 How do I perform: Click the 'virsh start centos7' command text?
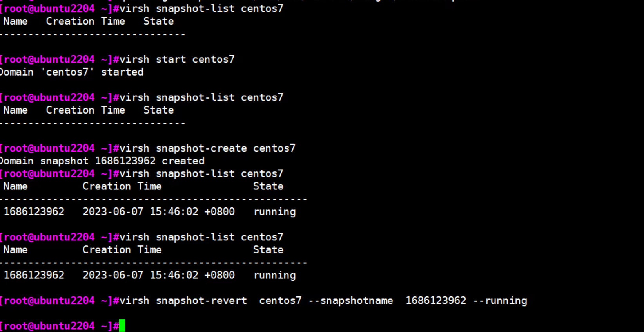pos(177,60)
